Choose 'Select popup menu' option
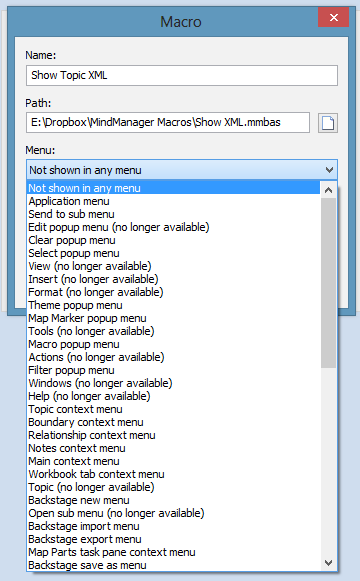Image resolution: width=360 pixels, height=581 pixels. tap(173, 253)
